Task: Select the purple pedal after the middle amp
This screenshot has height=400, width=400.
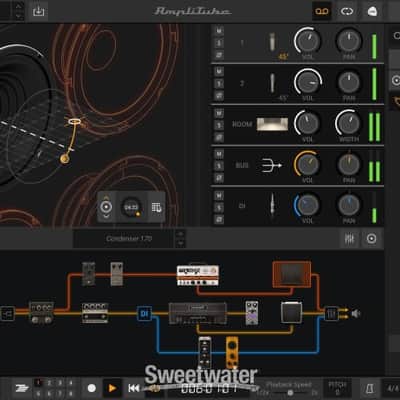Action: [252, 313]
